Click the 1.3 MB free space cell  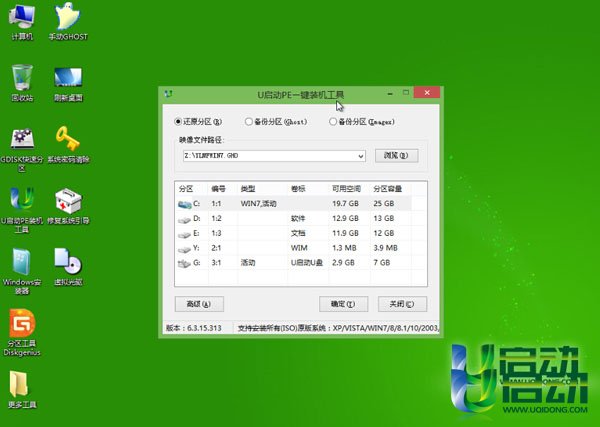(344, 248)
